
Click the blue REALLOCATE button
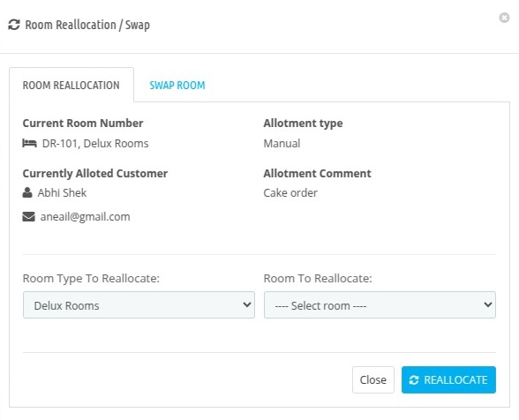click(448, 380)
